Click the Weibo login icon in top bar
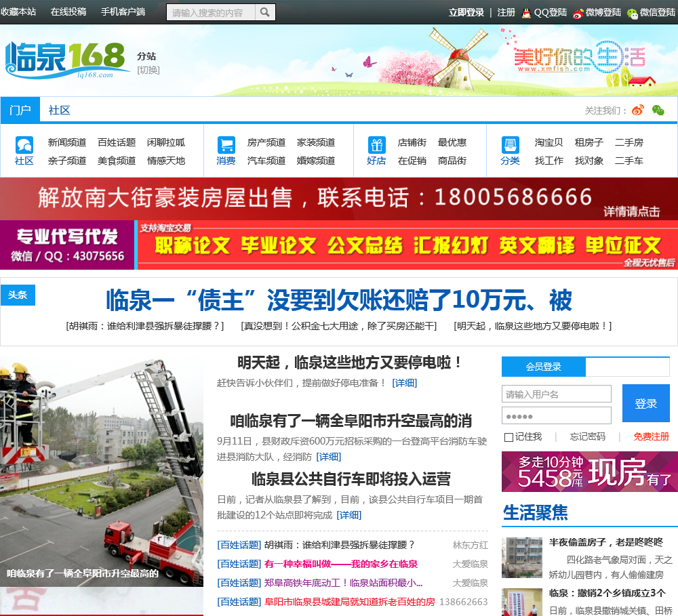678x616 pixels. click(x=578, y=14)
